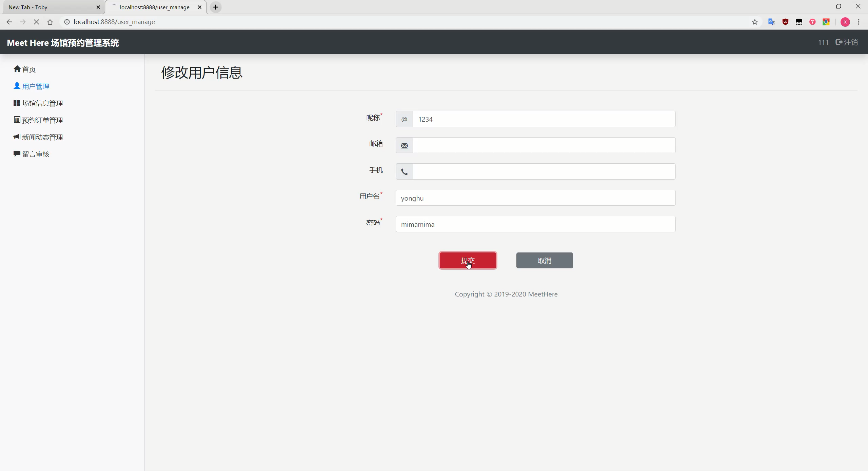Click the user person icon in sidebar
868x471 pixels.
coord(17,86)
